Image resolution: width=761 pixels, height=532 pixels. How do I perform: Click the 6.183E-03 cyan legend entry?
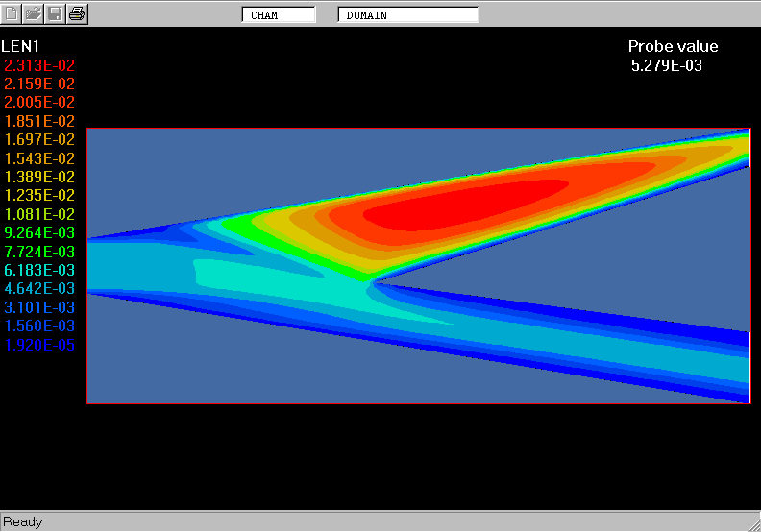point(39,270)
